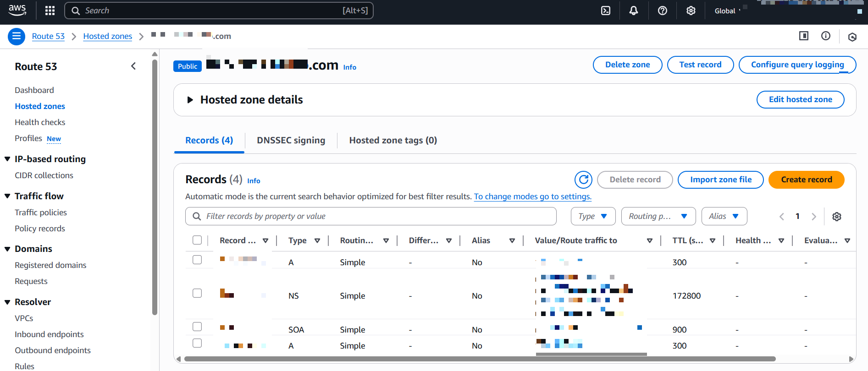
Task: Sort by Evaluate target column arrow
Action: tap(847, 240)
